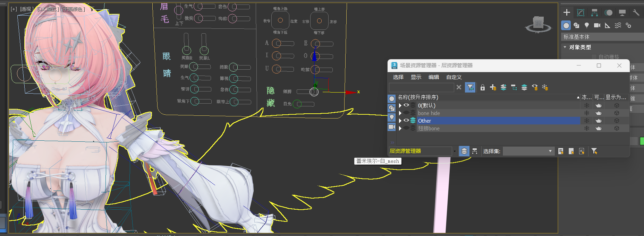Click the 冻... freeze column header
644x236 pixels.
[587, 97]
